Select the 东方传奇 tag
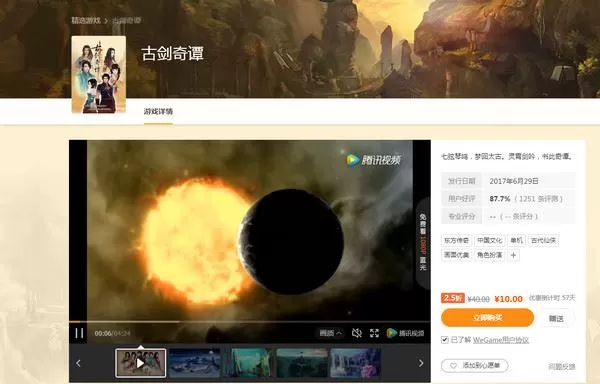 tap(457, 241)
